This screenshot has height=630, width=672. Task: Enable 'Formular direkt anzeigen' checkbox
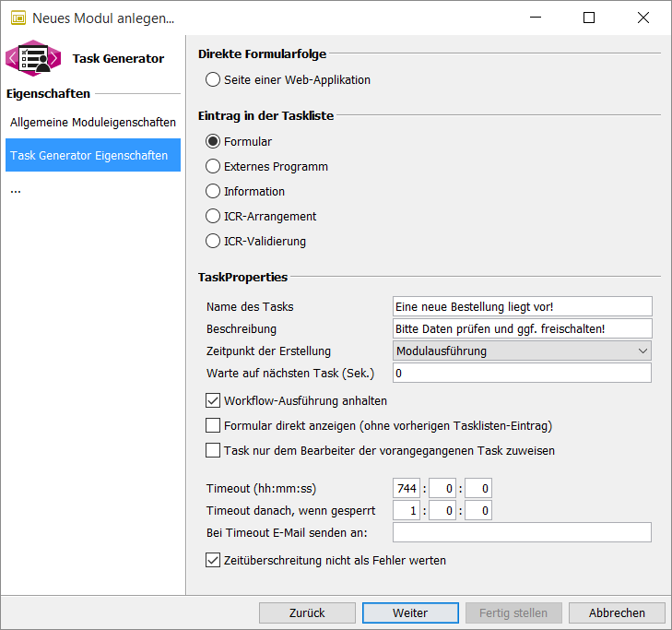(214, 426)
